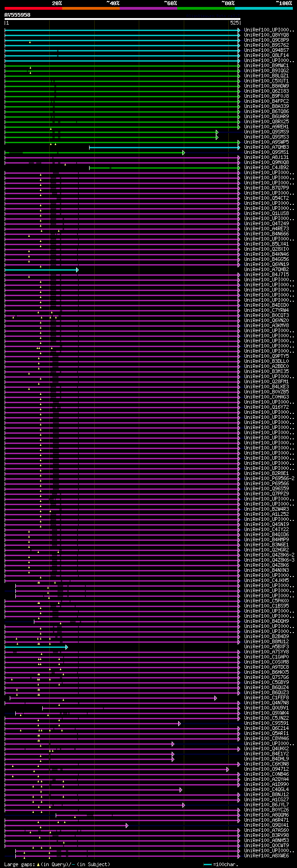This screenshot has height=868, width=297.
Task: Click the UniRef100_Q28XI0 label
Action: 266,249
